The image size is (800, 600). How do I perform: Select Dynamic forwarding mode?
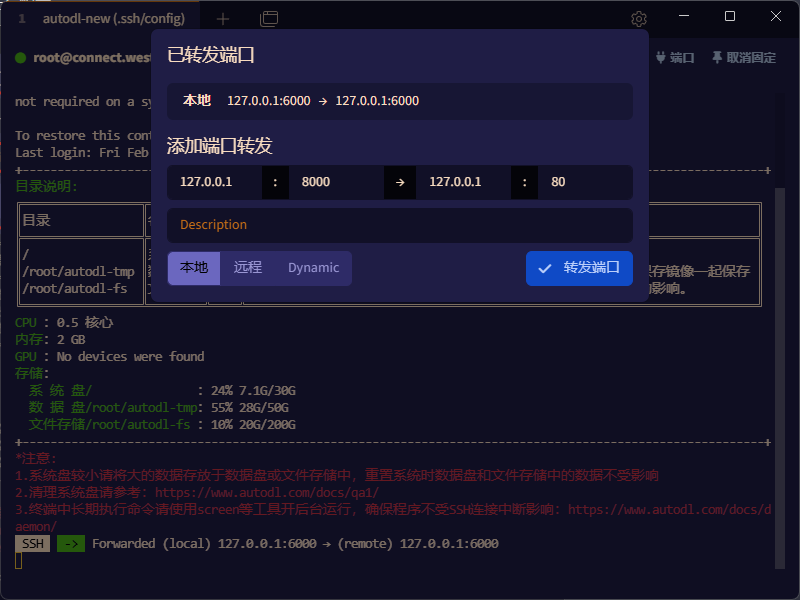click(x=314, y=268)
